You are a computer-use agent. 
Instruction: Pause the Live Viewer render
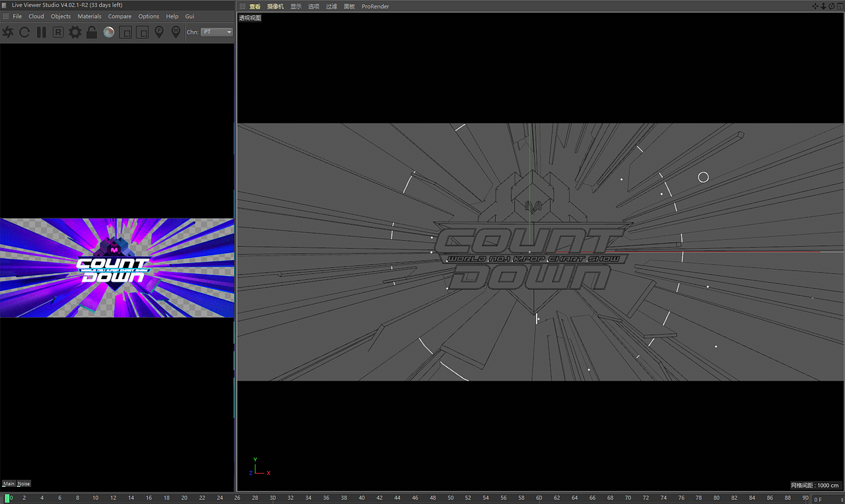tap(42, 32)
